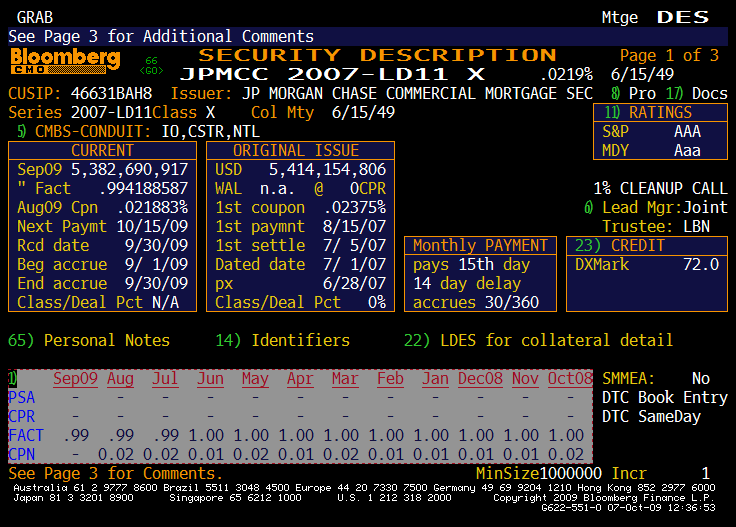Image resolution: width=736 pixels, height=527 pixels.
Task: Click 'See Page 3 for Additional Comments' bar
Action: 368,36
